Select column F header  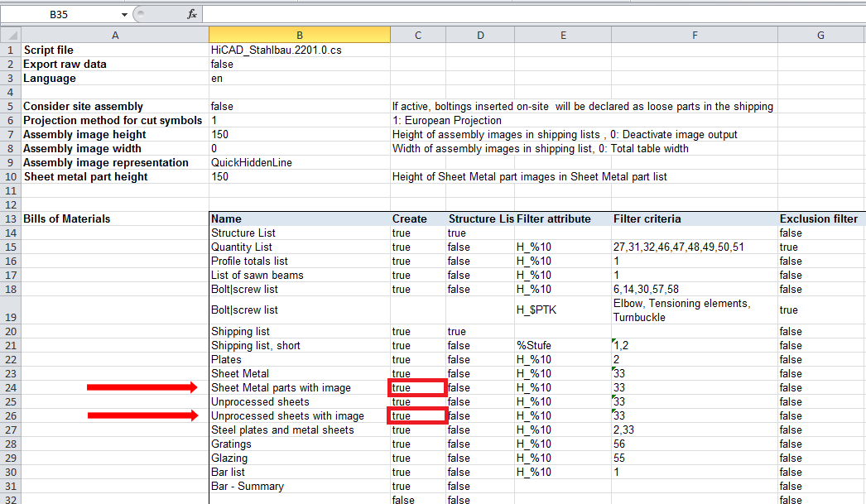(694, 35)
